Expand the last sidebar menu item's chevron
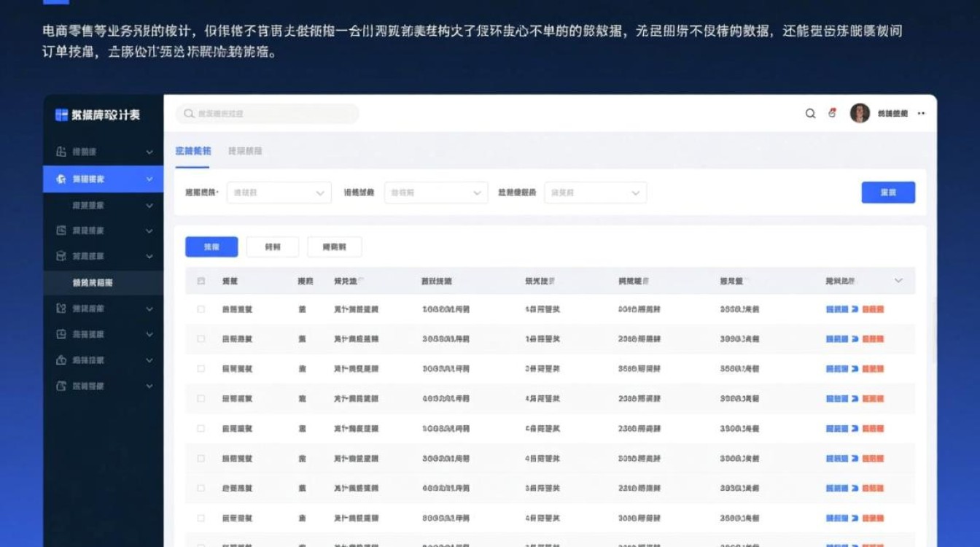 [149, 386]
